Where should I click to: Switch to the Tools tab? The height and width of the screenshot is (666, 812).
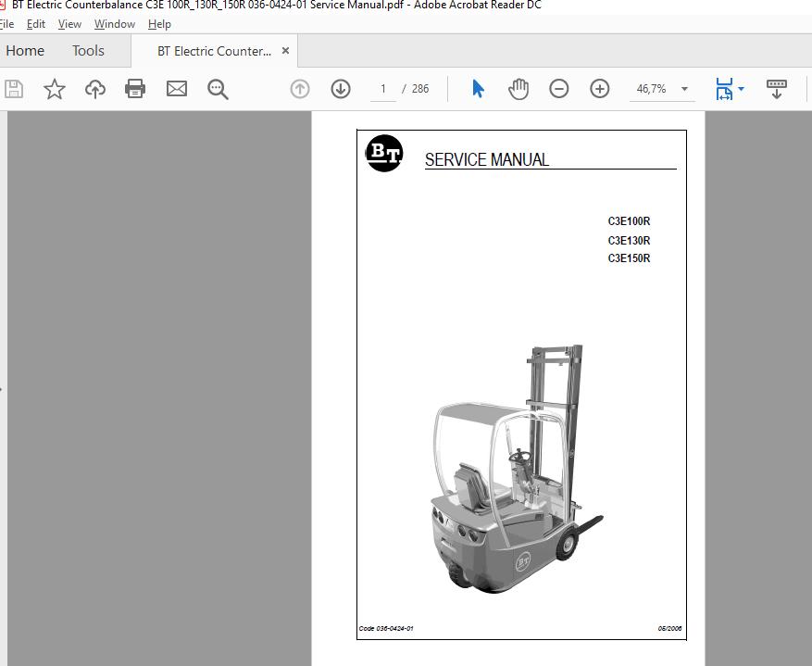point(88,50)
